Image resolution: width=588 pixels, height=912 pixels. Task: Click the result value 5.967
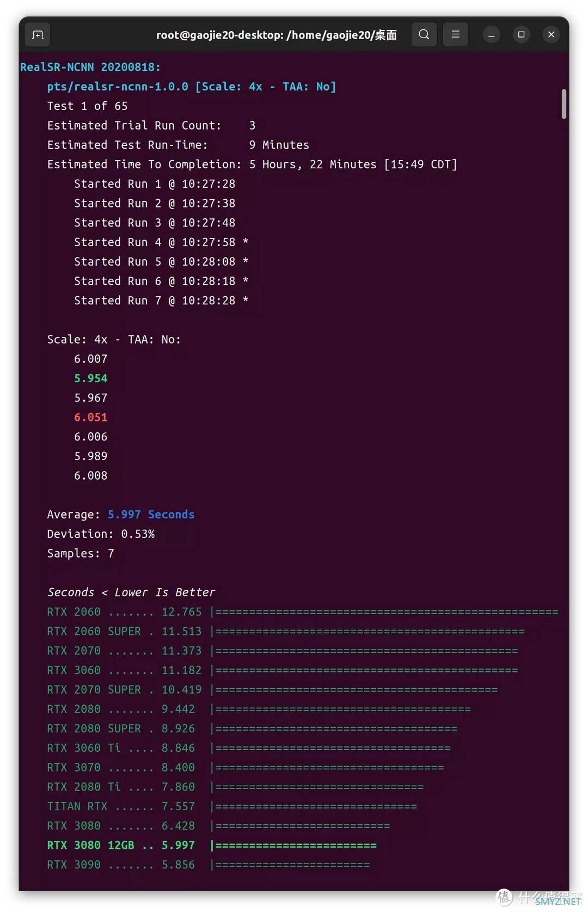pos(91,398)
